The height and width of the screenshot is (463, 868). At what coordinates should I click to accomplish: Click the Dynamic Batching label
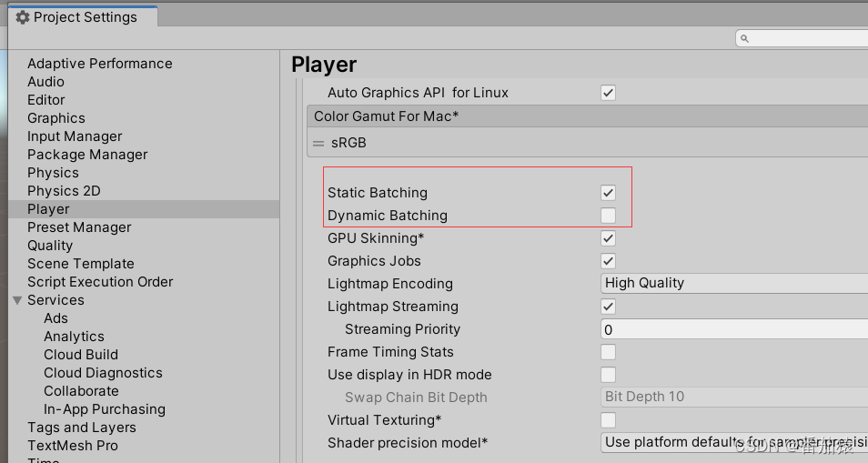(x=388, y=216)
